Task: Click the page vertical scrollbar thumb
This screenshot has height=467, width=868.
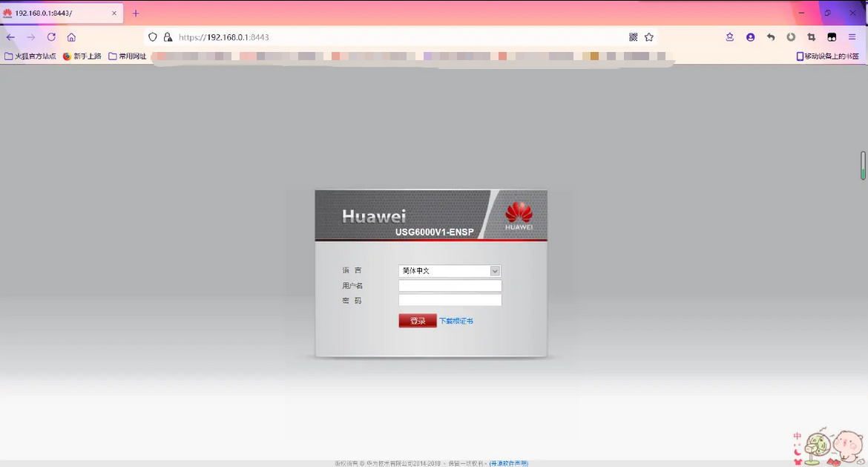Action: 863,165
